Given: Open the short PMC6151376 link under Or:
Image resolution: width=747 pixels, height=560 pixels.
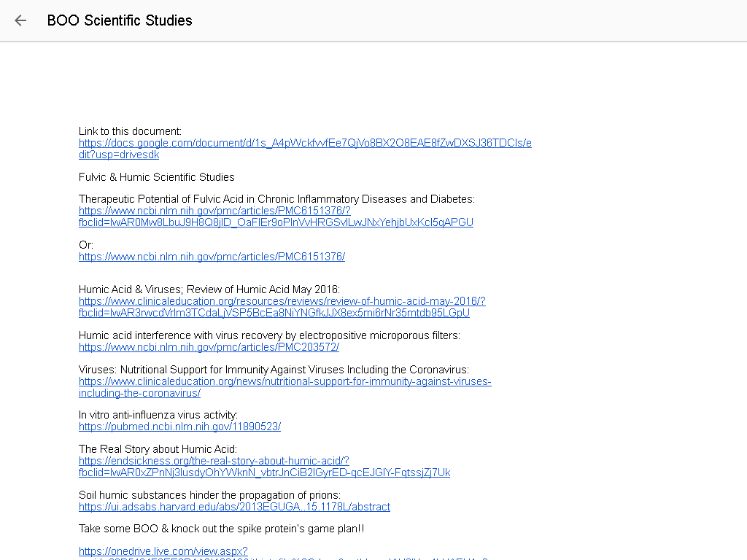Looking at the screenshot, I should (x=212, y=257).
